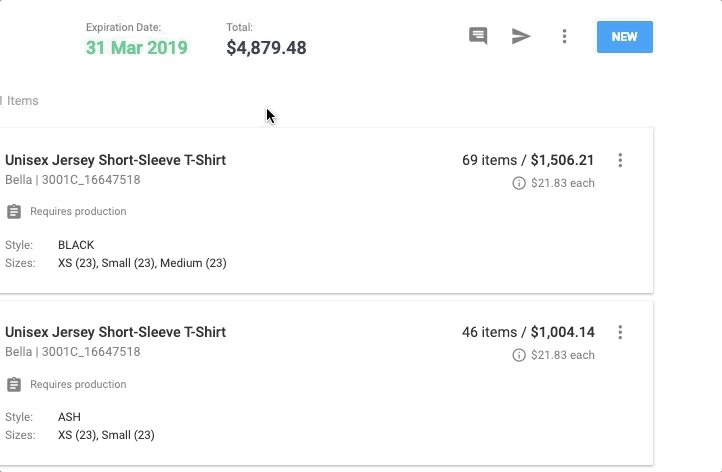
Task: Click the total amount $4,879.48
Action: (266, 48)
